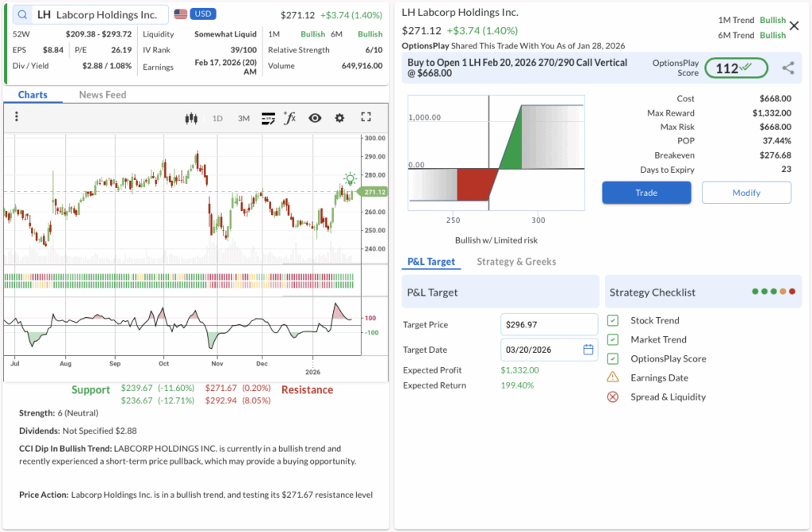
Task: Click the Target Price input field
Action: [549, 324]
